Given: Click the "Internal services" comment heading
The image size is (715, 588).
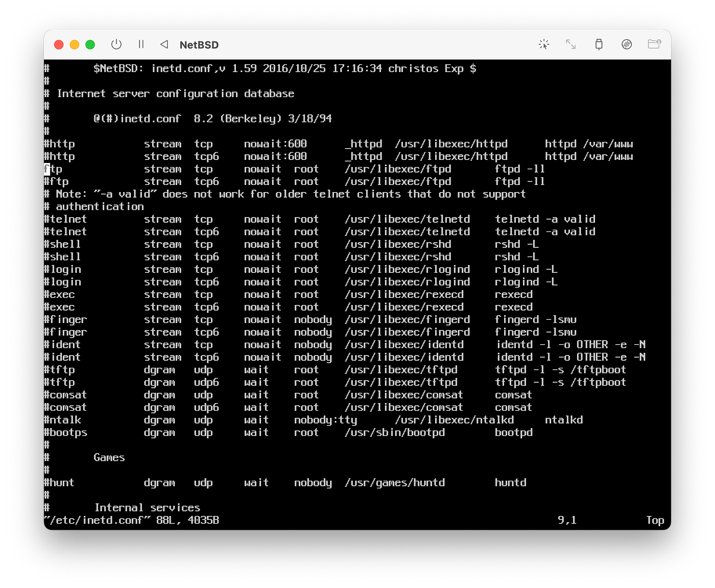Looking at the screenshot, I should tap(147, 507).
